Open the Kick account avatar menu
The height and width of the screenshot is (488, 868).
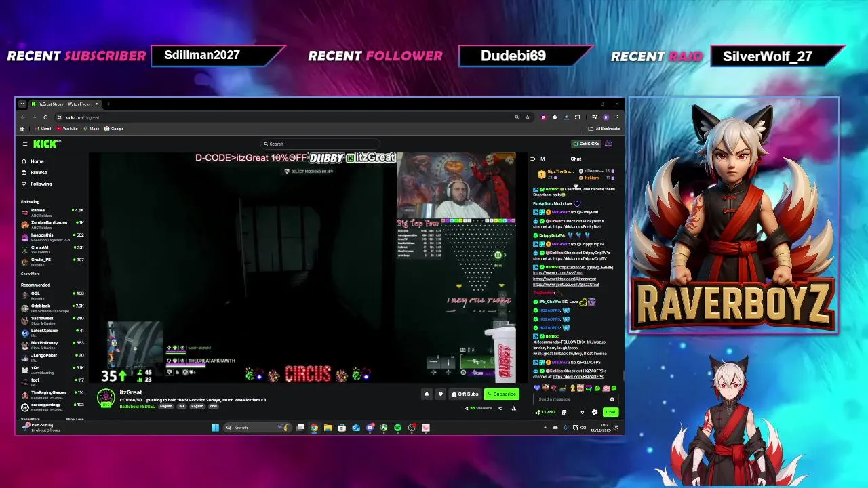click(608, 144)
